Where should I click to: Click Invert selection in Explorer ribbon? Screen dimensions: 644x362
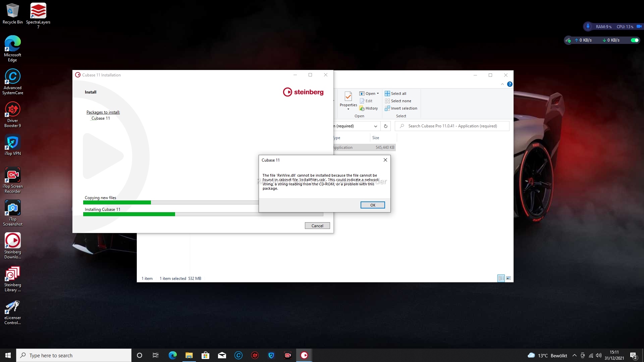(x=401, y=108)
